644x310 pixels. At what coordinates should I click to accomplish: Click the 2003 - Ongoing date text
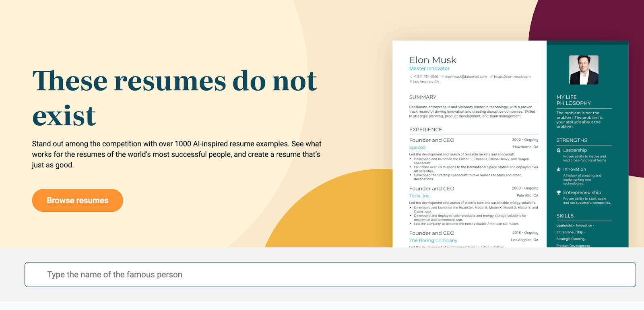point(525,188)
